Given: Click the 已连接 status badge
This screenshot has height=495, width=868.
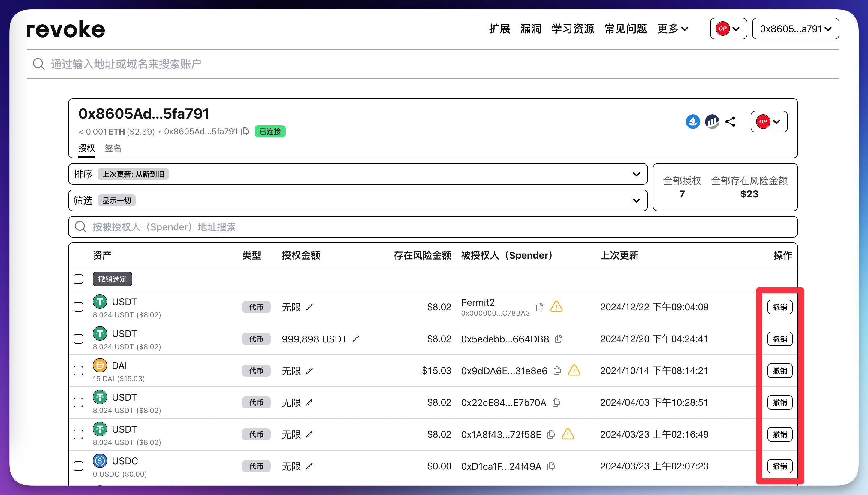Looking at the screenshot, I should click(x=270, y=131).
